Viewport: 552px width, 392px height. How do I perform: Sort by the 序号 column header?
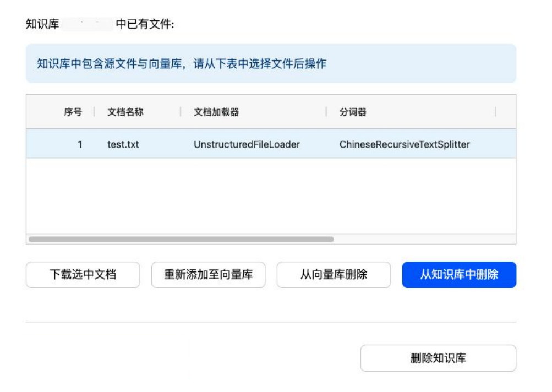coord(73,112)
